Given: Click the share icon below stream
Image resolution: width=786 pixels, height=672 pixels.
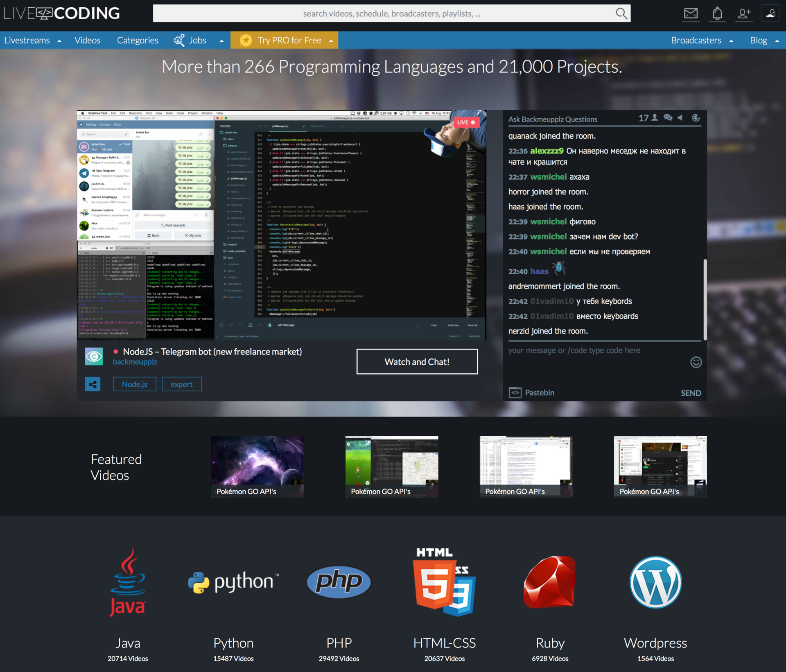Looking at the screenshot, I should [93, 384].
